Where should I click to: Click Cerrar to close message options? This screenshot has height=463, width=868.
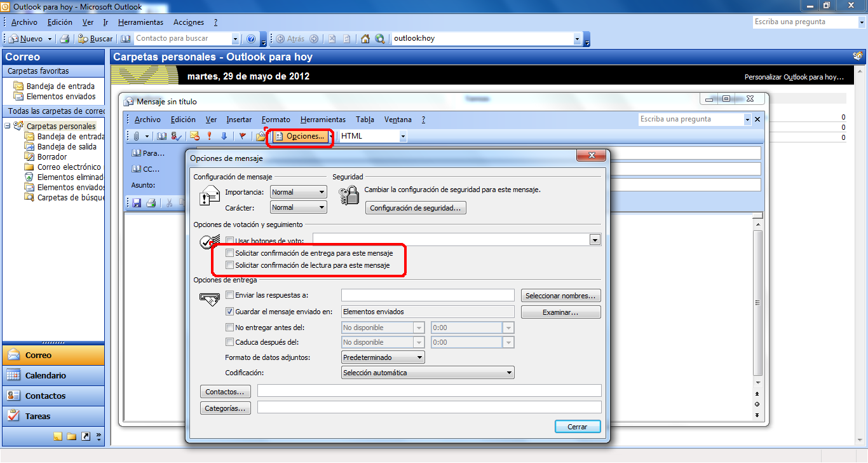coord(578,427)
